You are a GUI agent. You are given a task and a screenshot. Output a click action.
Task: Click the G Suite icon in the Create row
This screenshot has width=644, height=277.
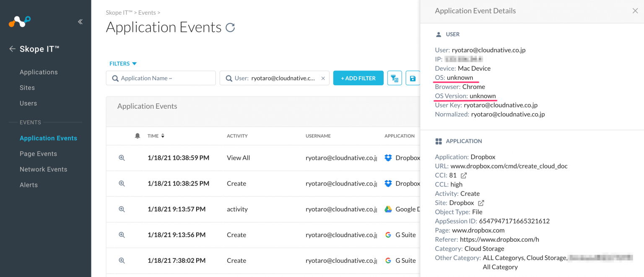388,235
